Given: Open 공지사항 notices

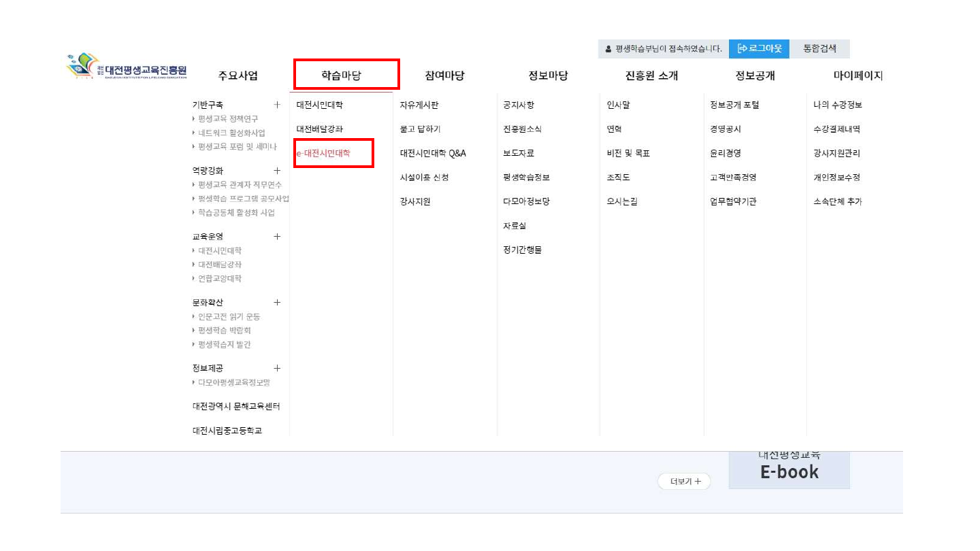Looking at the screenshot, I should tap(519, 105).
